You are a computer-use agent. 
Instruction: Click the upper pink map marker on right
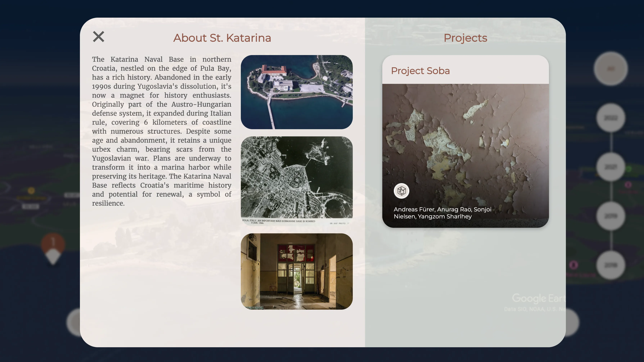point(628,185)
